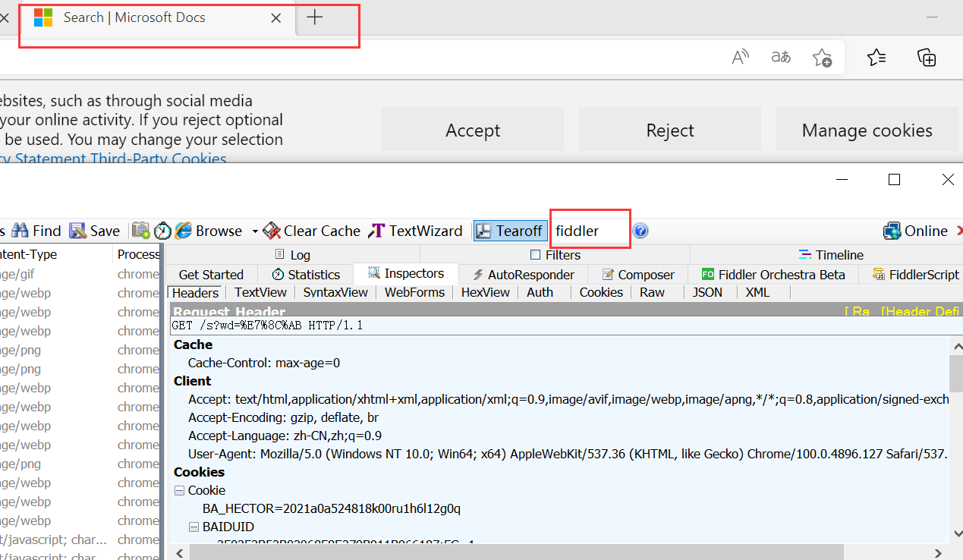Select the Inspectors tab
Screen dimensions: 963x560
[x=406, y=273]
